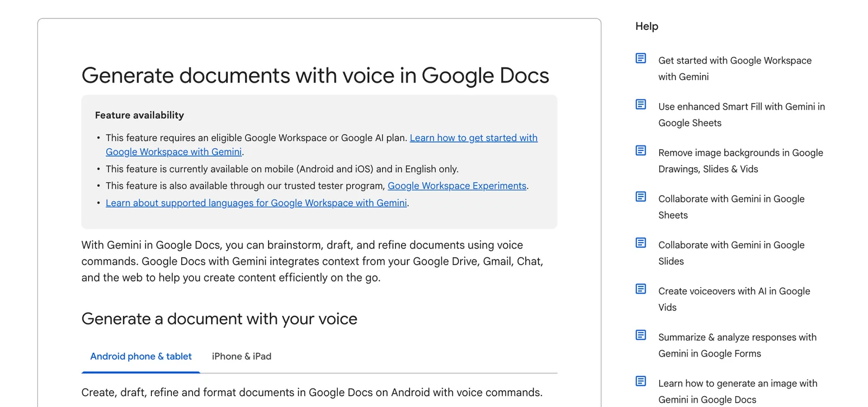Open 'Collaborate with Gemini in Google Slides' article
868x407 pixels.
point(731,253)
